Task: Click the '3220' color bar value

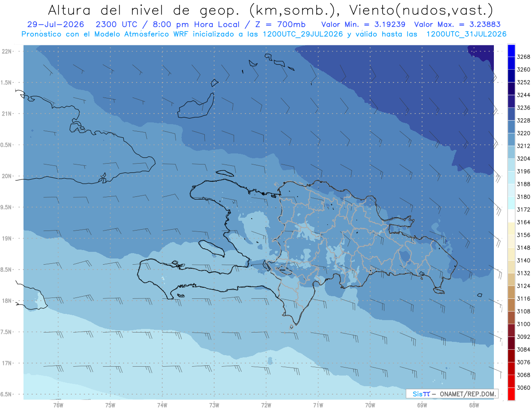Action: (x=524, y=133)
